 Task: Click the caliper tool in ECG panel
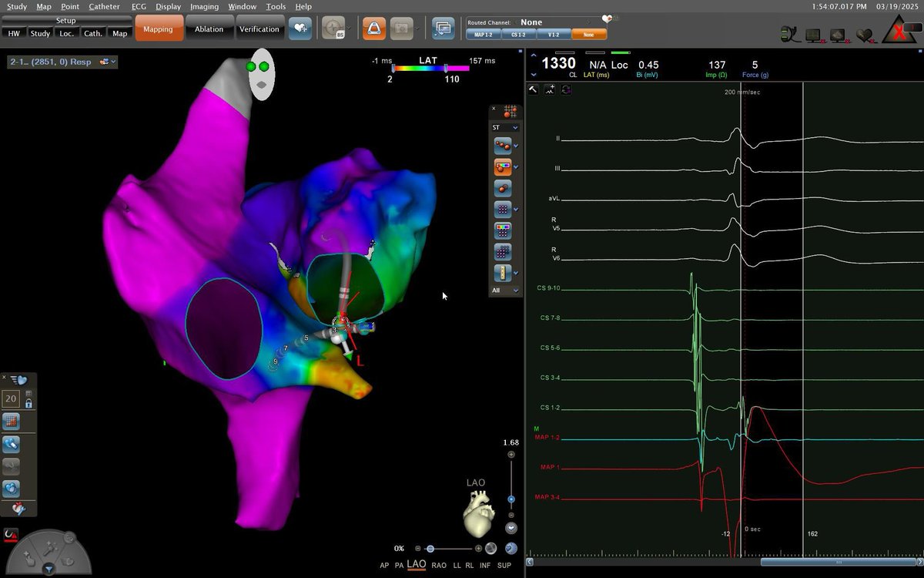(533, 89)
